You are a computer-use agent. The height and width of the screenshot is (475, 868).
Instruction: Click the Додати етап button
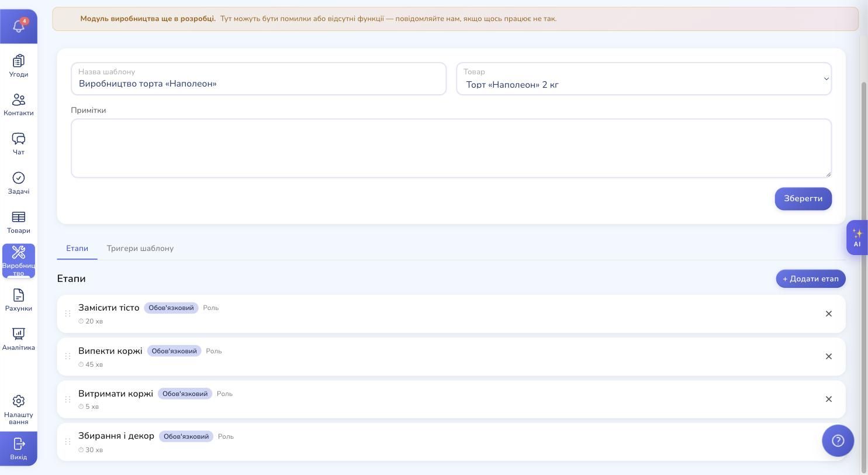pos(811,279)
